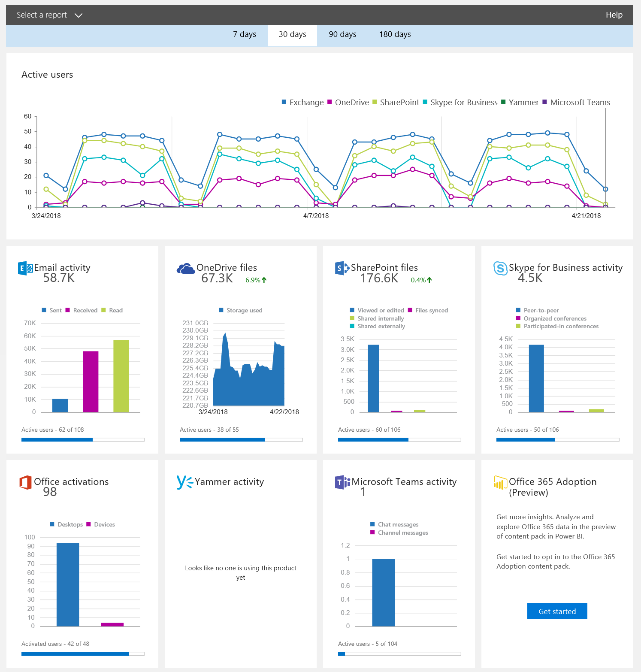Screen dimensions: 641x672
Task: Click the Teams active users progress bar
Action: click(x=399, y=654)
